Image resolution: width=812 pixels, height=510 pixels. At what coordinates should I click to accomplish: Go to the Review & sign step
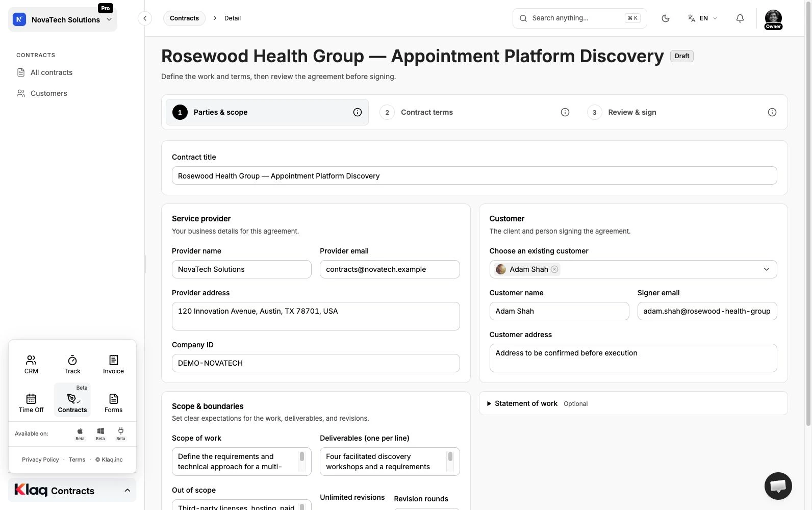[x=681, y=112]
